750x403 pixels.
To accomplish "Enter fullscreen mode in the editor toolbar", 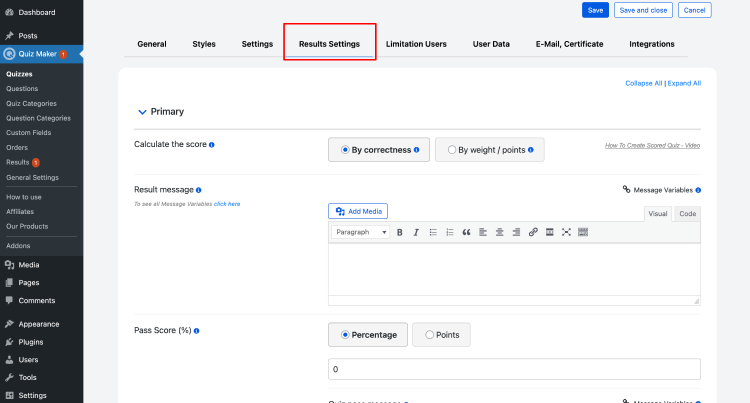I will point(566,232).
